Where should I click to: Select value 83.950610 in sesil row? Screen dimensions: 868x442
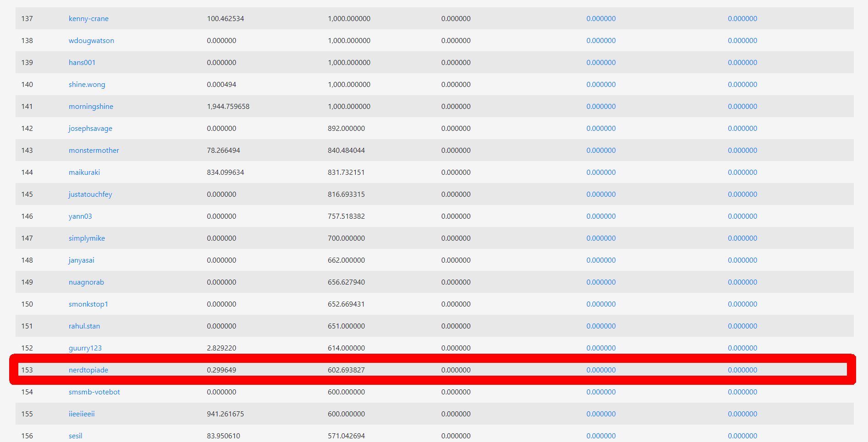click(x=223, y=436)
